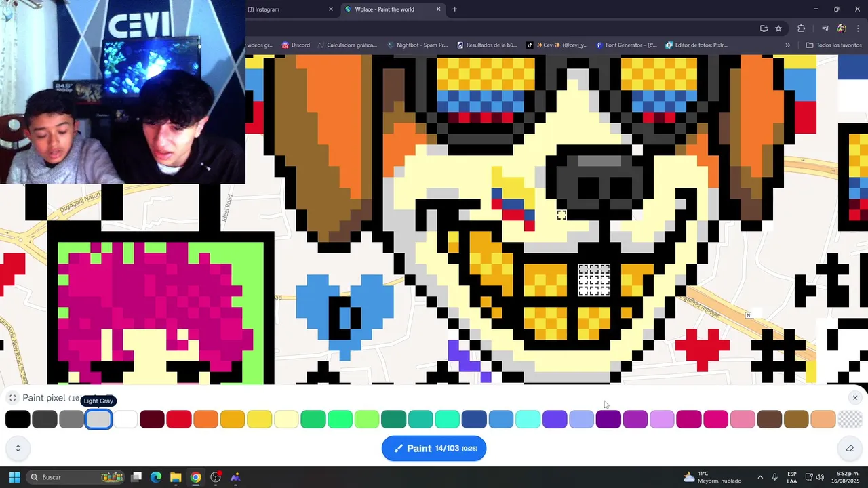Screen dimensions: 868x488
Task: Select the Black color swatch
Action: tap(18, 420)
